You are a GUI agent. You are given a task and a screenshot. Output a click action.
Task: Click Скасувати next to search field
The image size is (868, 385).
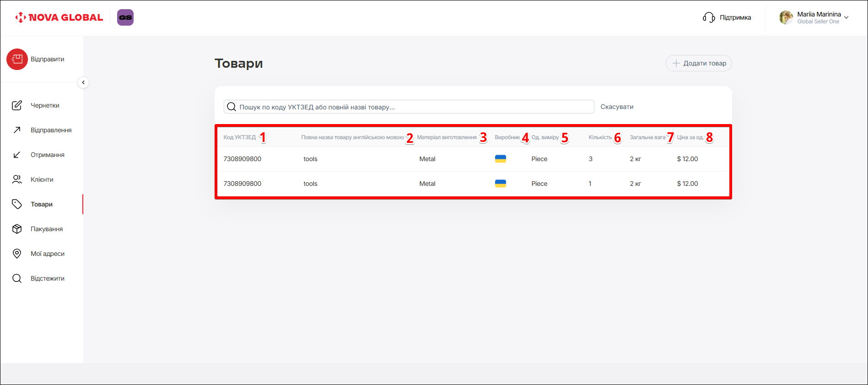click(617, 107)
